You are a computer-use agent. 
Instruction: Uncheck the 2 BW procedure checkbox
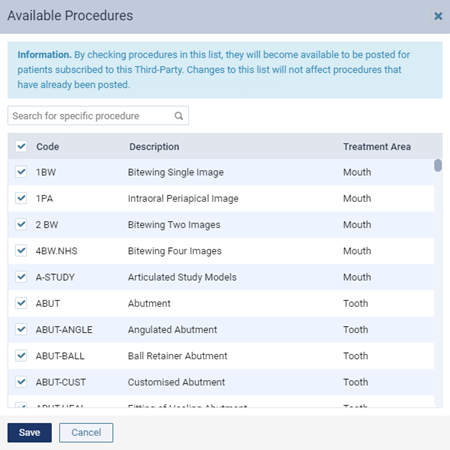[21, 224]
